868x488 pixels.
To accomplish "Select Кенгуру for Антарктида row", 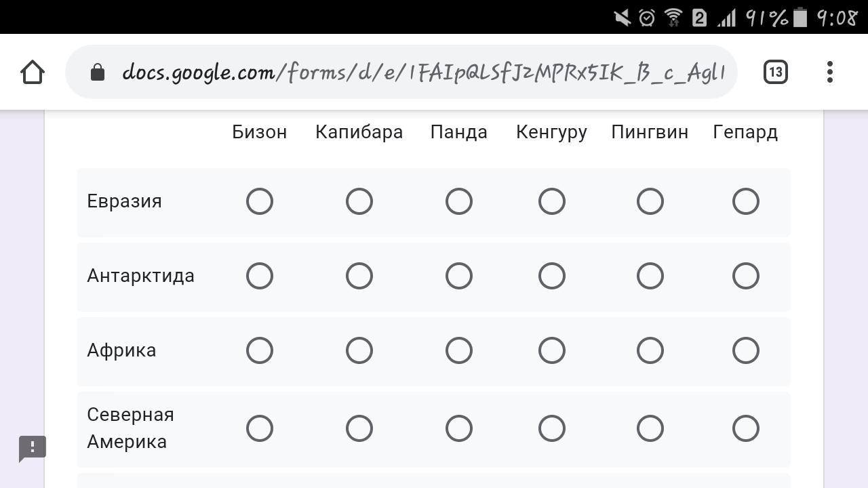I will pos(552,276).
